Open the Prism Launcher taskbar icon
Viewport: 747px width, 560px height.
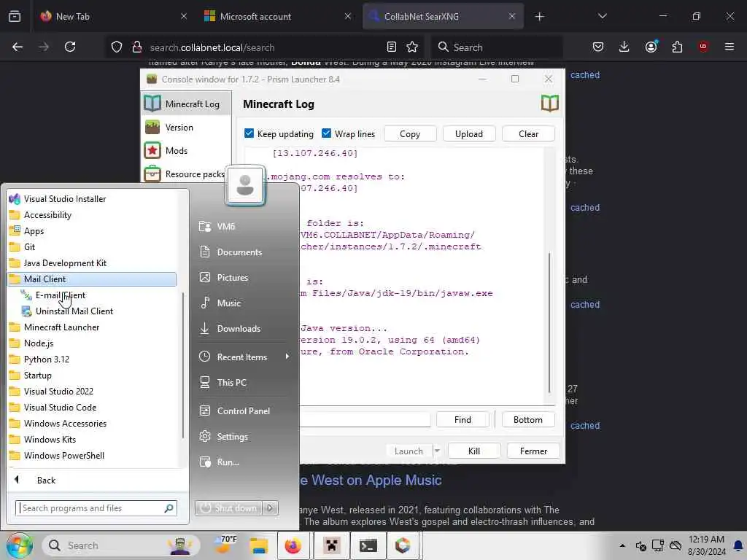point(403,545)
